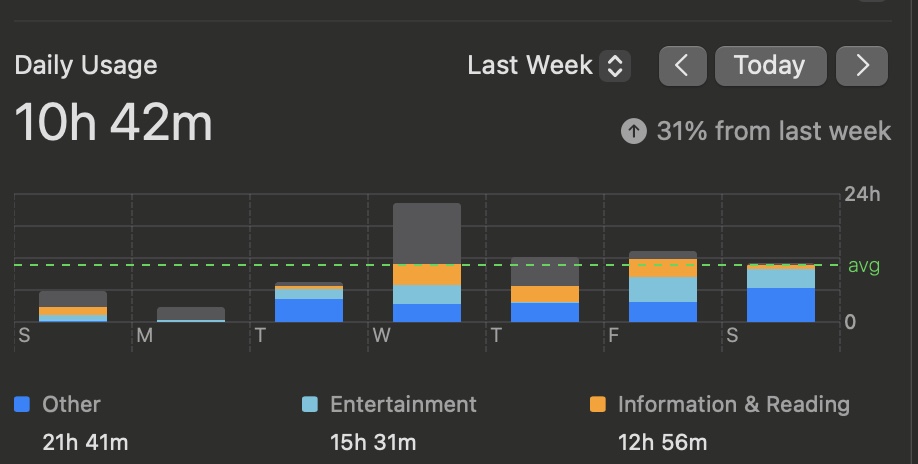The image size is (918, 464).
Task: Click the 10h 42m usage total
Action: (x=114, y=122)
